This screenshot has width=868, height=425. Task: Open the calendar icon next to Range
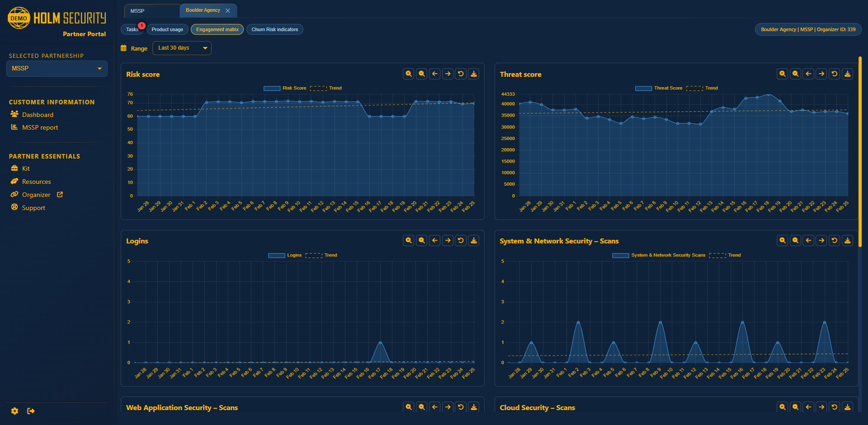coord(123,48)
